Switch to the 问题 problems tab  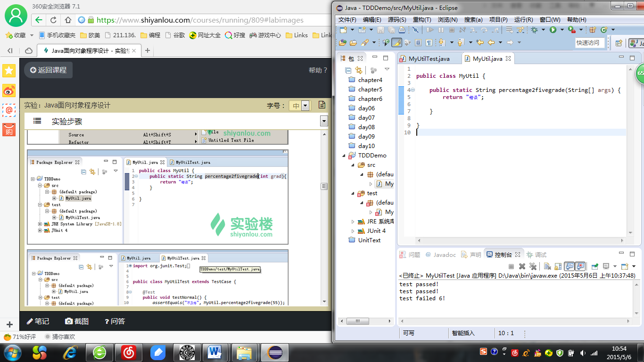point(410,255)
